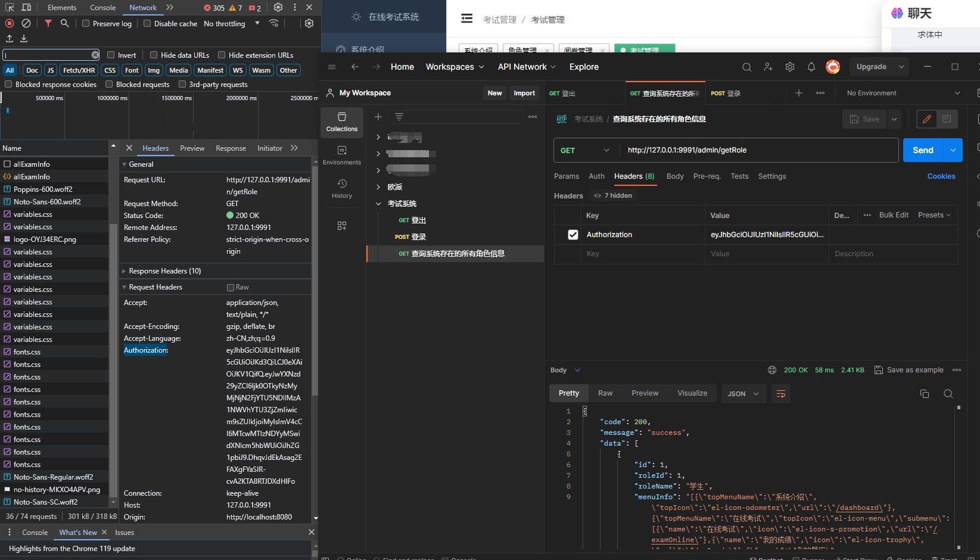Check the Invert filter checkbox
This screenshot has height=560, width=980.
111,55
